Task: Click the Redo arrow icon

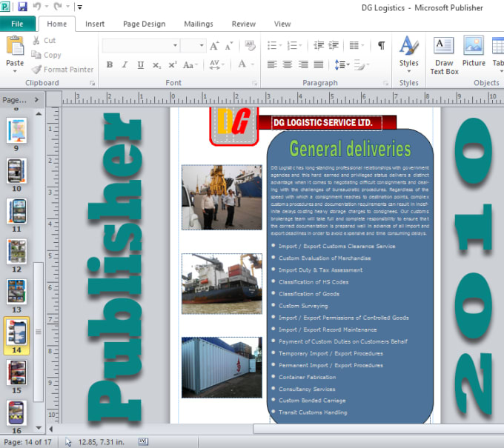Action: (x=58, y=7)
